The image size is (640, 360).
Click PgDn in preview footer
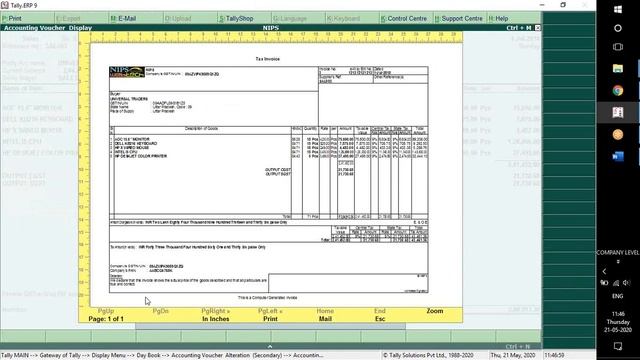[x=160, y=311]
